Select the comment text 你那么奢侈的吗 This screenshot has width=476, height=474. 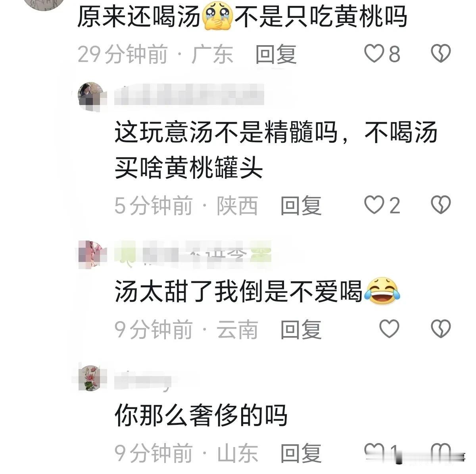click(x=201, y=416)
